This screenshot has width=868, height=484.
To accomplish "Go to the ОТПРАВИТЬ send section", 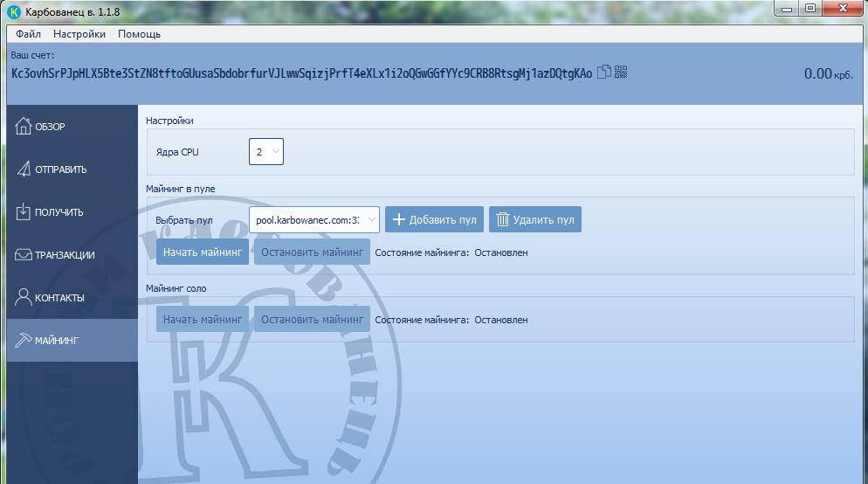I will tap(72, 169).
